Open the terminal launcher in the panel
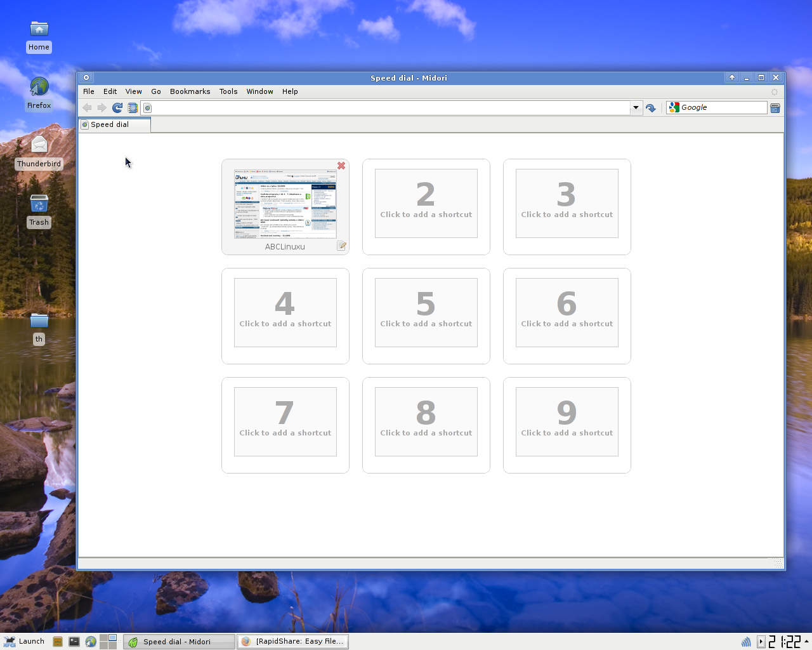Image resolution: width=812 pixels, height=650 pixels. (74, 642)
